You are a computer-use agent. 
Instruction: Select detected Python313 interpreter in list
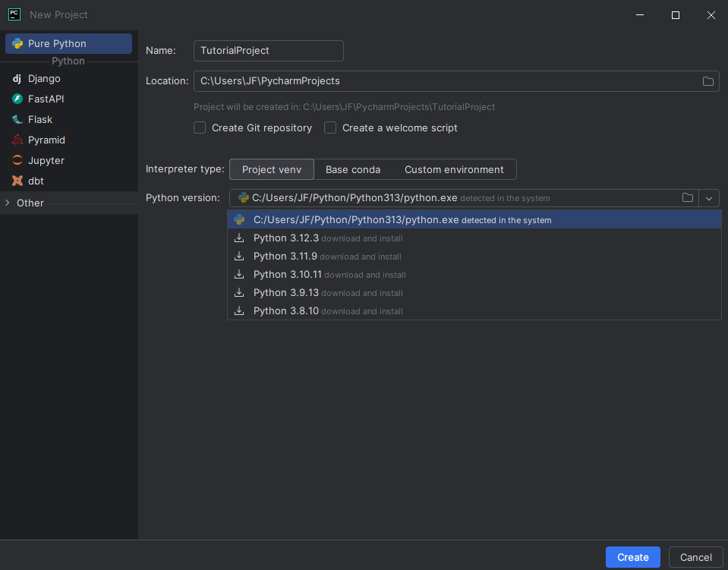[x=474, y=219]
